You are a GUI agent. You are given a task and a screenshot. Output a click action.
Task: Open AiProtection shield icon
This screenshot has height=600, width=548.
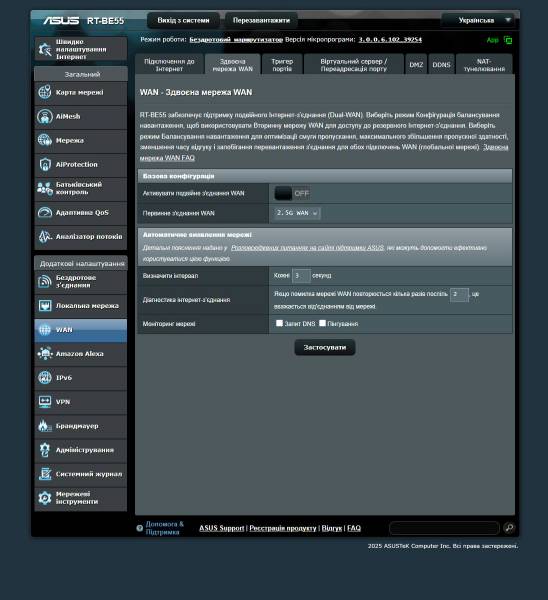point(45,165)
